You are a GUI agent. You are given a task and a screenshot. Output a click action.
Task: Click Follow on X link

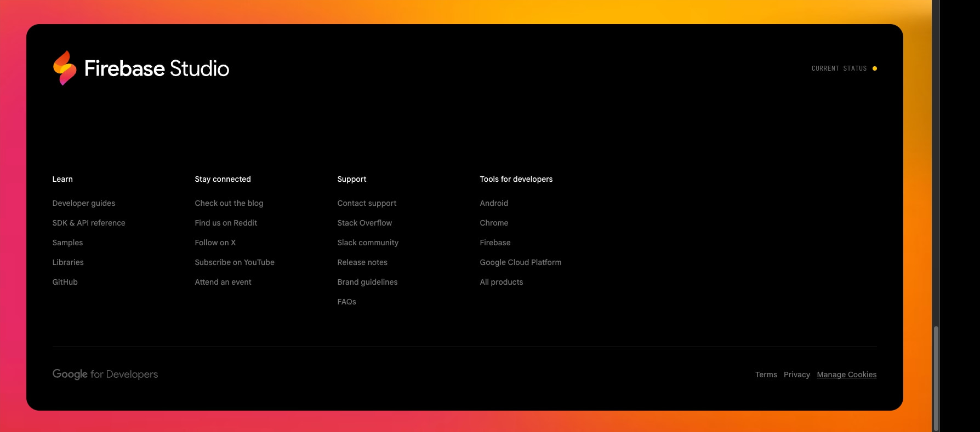pos(215,243)
